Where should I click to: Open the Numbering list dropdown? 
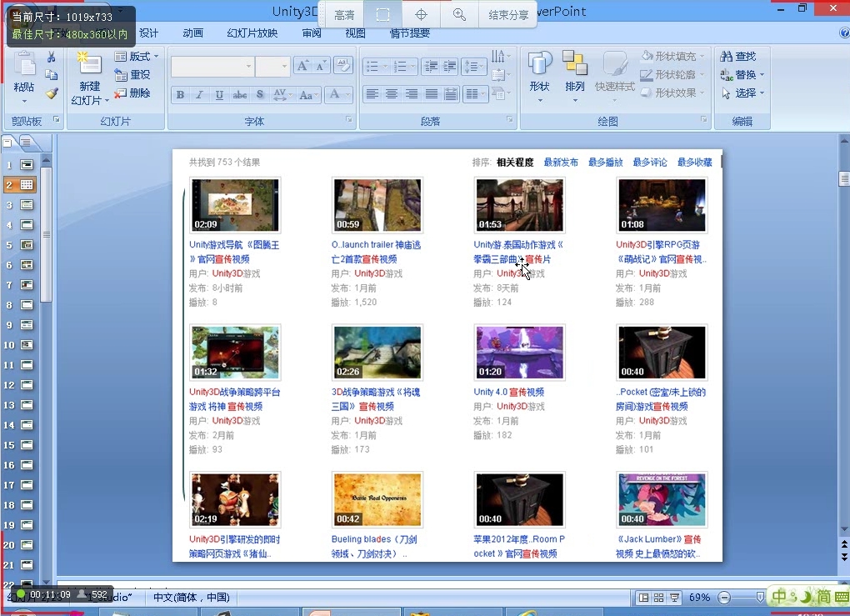point(404,67)
